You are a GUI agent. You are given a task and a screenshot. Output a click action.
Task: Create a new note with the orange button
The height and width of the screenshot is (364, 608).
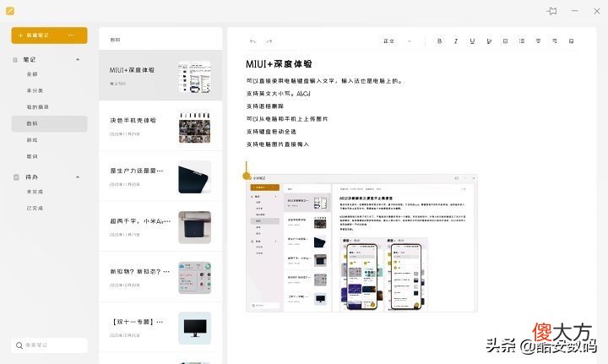tap(49, 35)
